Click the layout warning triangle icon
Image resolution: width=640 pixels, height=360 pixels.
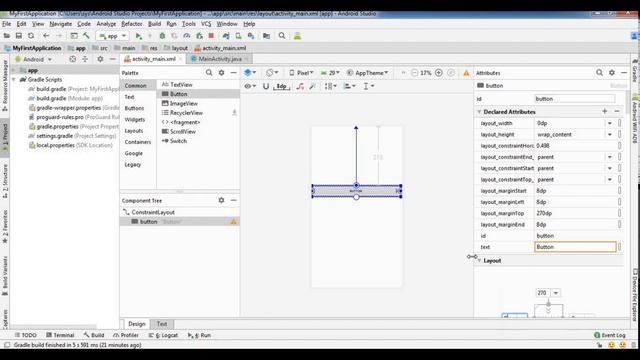coord(466,73)
